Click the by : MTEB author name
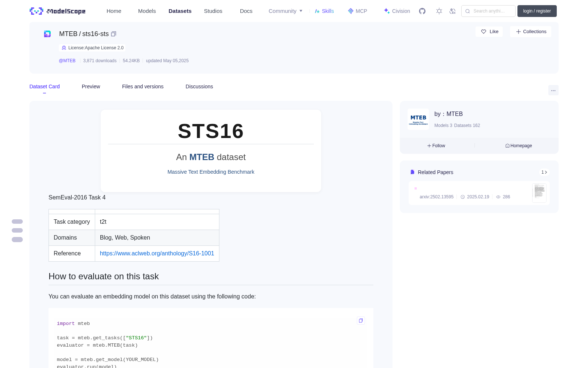This screenshot has height=368, width=588. coord(448,114)
